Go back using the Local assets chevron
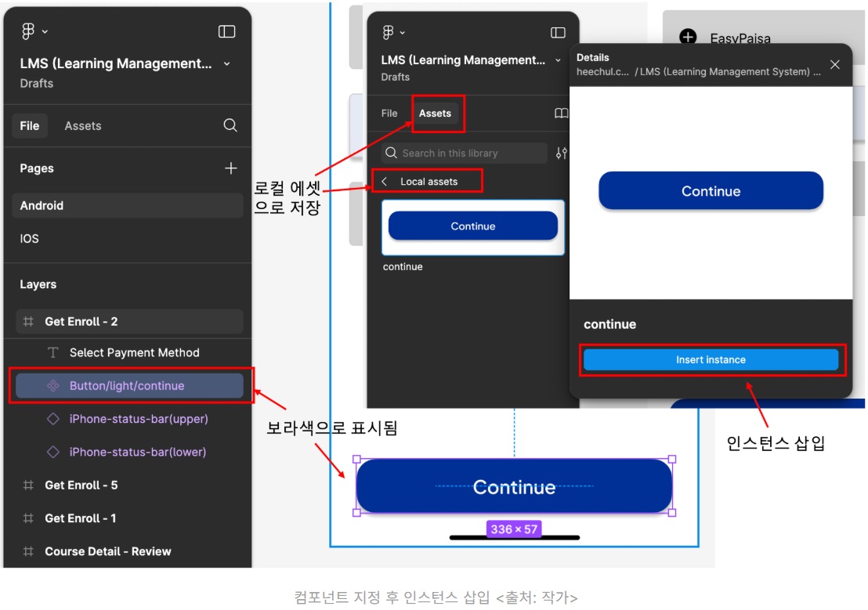 [384, 182]
